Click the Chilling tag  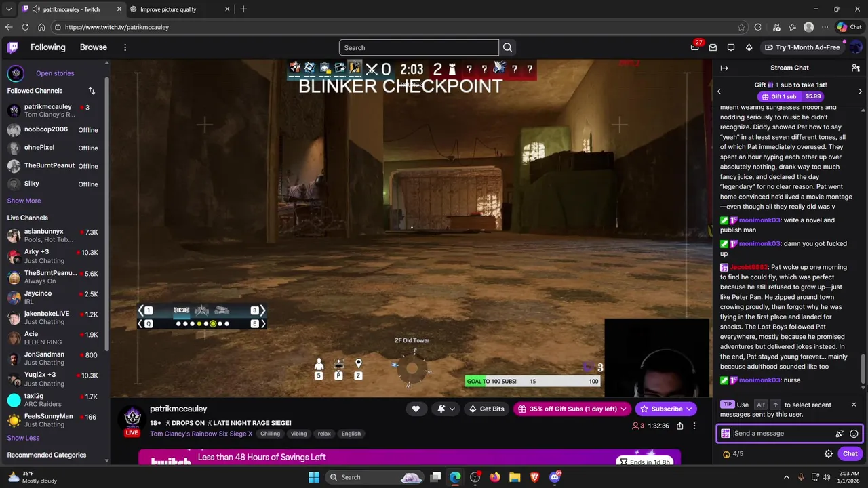pos(270,434)
